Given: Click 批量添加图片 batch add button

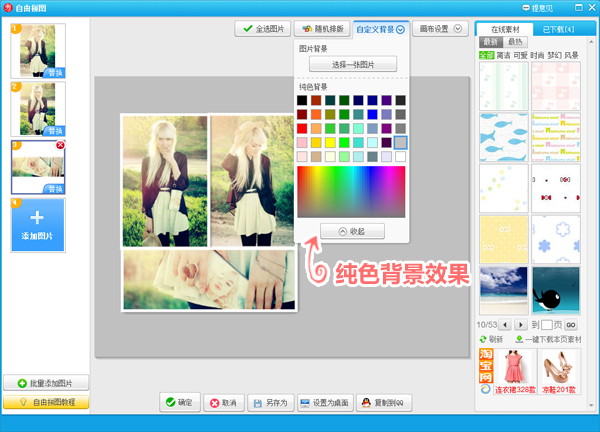Looking at the screenshot, I should 46,383.
